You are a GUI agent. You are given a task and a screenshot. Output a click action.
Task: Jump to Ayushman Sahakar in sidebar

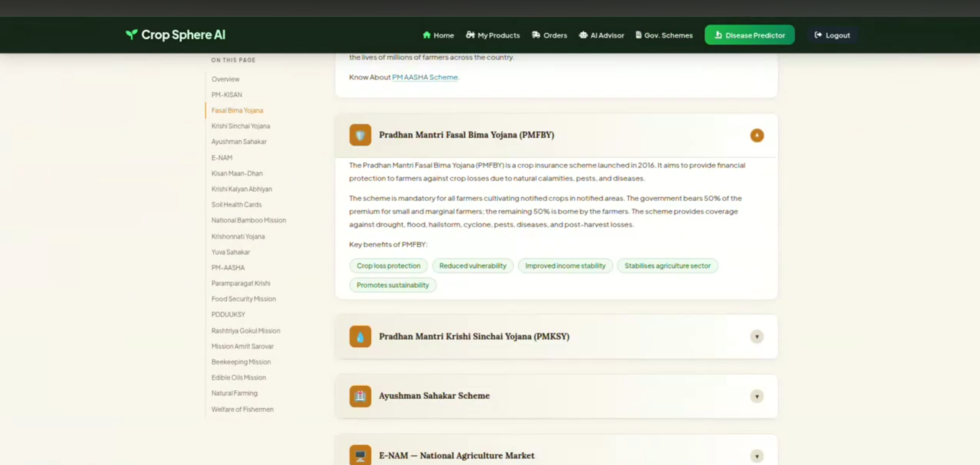click(x=239, y=141)
